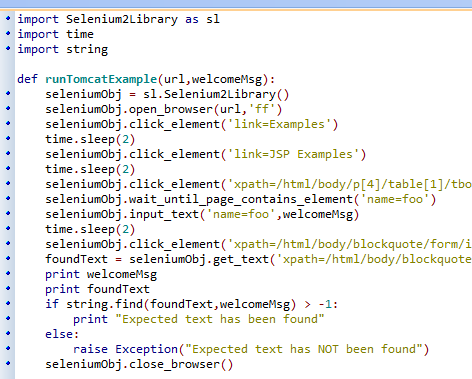
Task: Click gutter marker beside close_browser() line
Action: (x=8, y=363)
